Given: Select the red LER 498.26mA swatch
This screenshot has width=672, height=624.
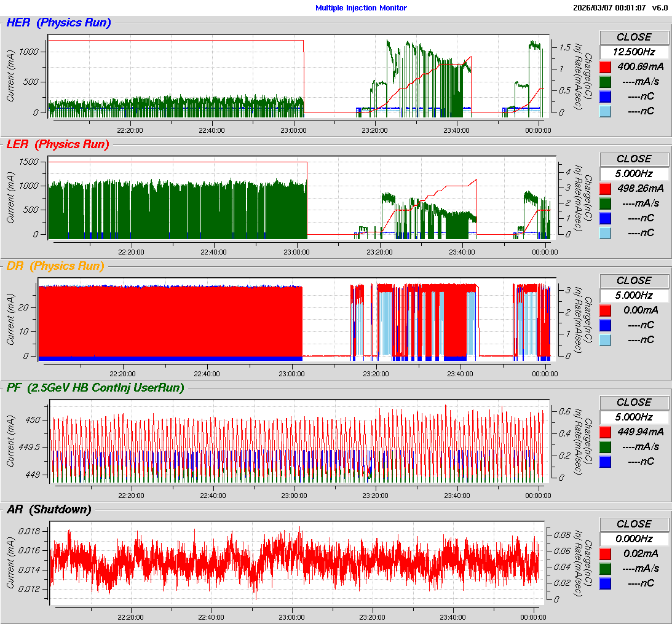Looking at the screenshot, I should [x=605, y=188].
